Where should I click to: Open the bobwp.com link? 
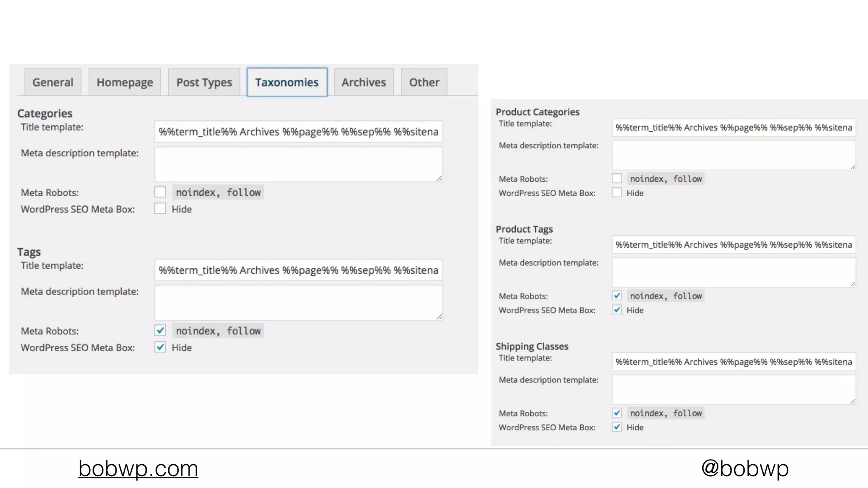[138, 469]
